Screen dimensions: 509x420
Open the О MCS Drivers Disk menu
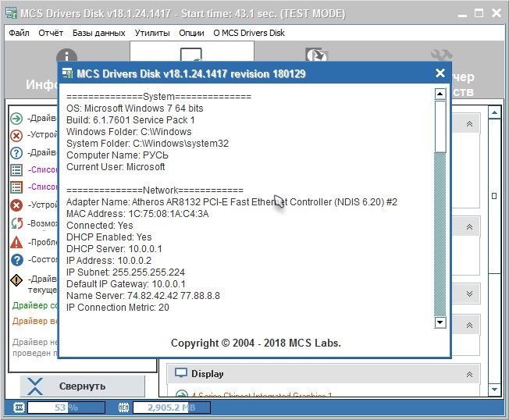tap(249, 33)
